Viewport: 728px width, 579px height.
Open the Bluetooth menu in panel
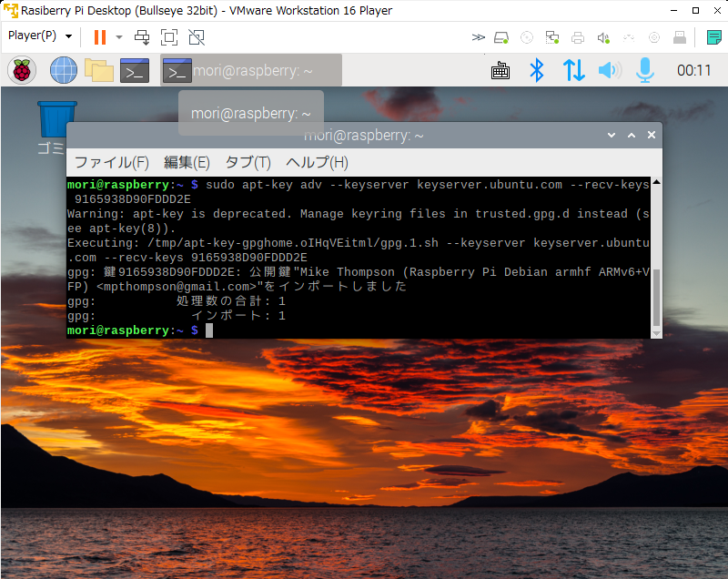tap(537, 71)
